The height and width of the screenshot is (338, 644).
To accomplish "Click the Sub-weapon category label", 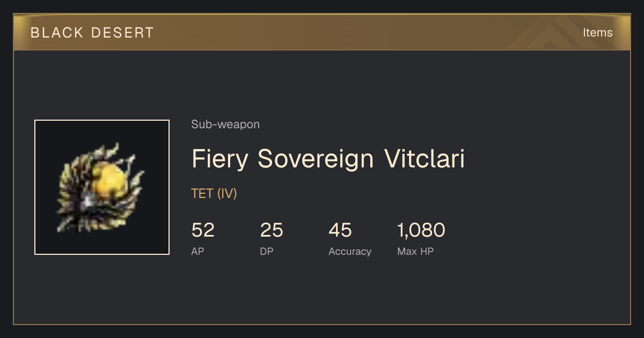I will point(225,124).
